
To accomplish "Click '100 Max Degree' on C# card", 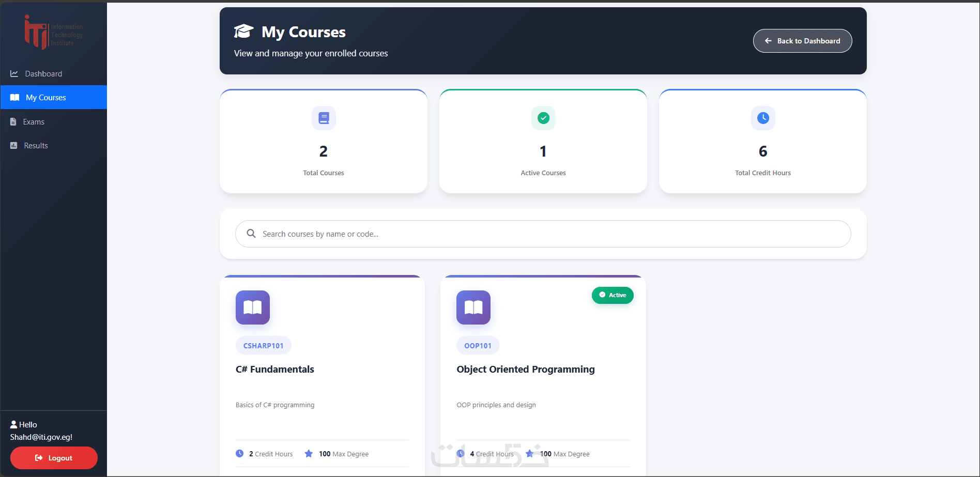I will (x=344, y=454).
